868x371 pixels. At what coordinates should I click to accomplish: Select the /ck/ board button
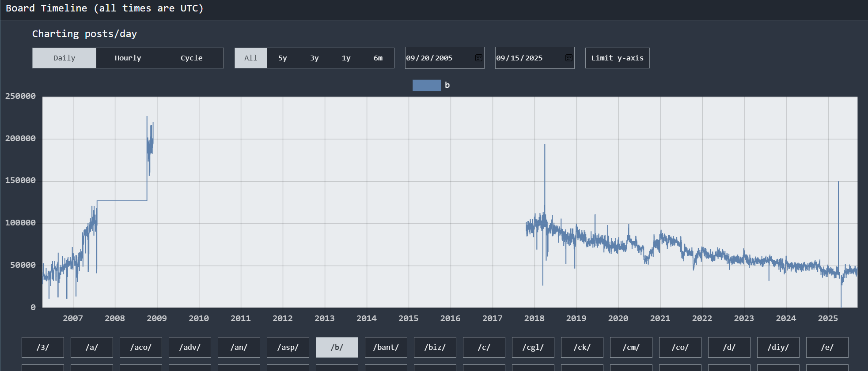[x=582, y=347]
